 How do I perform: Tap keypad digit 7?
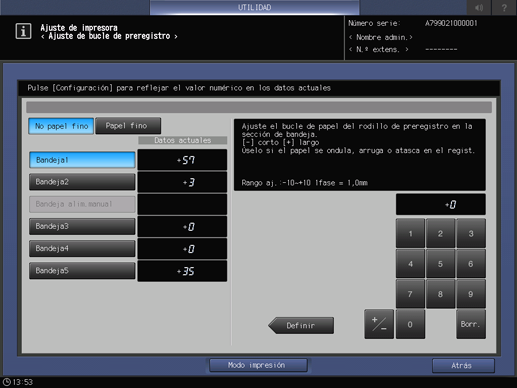[x=410, y=294]
